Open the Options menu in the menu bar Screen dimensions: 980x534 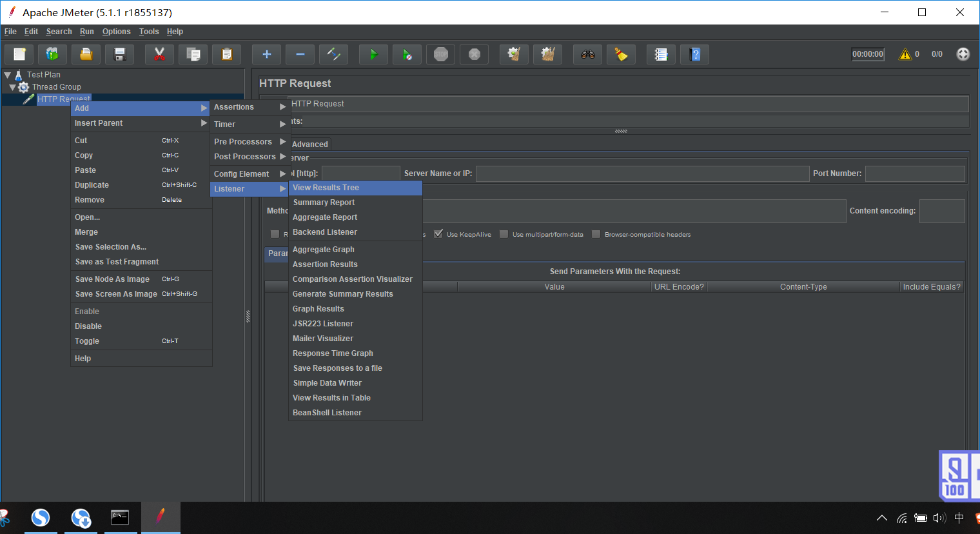[116, 32]
